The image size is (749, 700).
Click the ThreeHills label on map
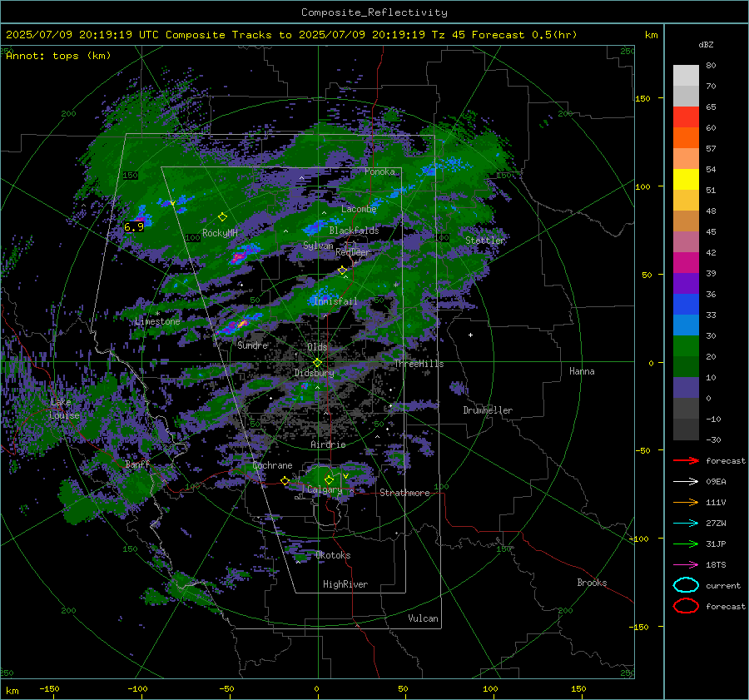click(419, 364)
